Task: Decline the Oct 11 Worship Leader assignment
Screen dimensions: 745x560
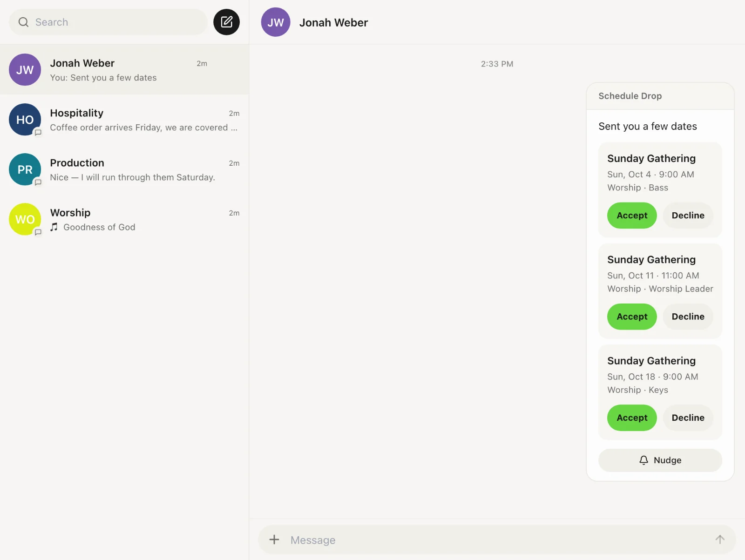Action: 688,317
